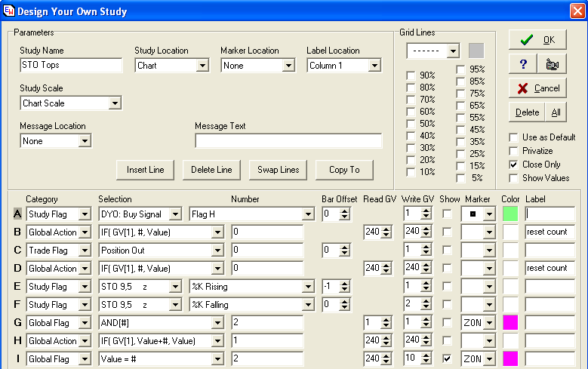The height and width of the screenshot is (369, 588).
Task: Toggle Show checkbox on row I
Action: [448, 358]
